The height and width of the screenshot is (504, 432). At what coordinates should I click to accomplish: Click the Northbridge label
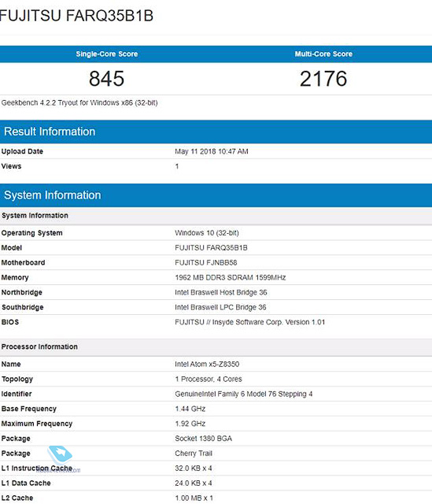coord(22,292)
